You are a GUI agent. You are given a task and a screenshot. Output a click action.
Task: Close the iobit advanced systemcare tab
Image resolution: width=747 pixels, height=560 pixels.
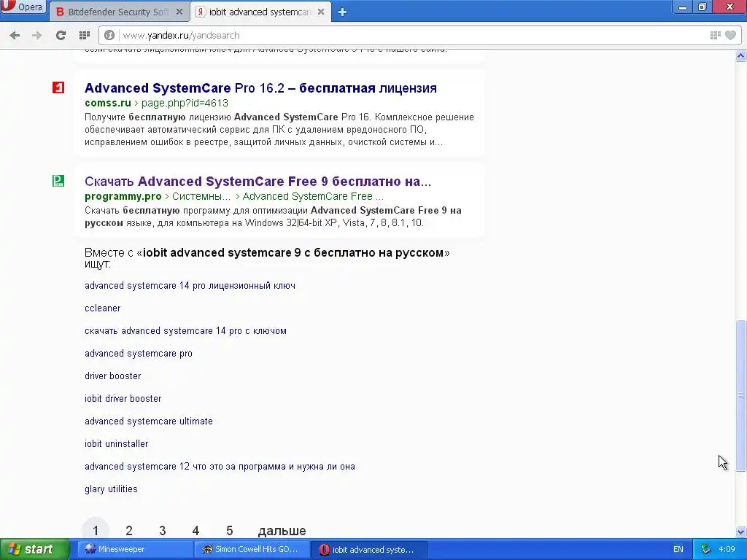point(321,12)
